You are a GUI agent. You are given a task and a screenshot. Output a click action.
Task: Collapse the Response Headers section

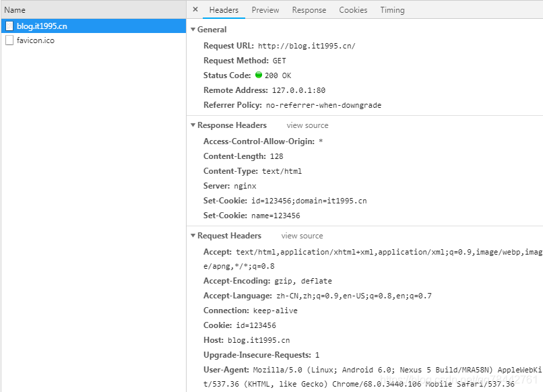point(193,125)
